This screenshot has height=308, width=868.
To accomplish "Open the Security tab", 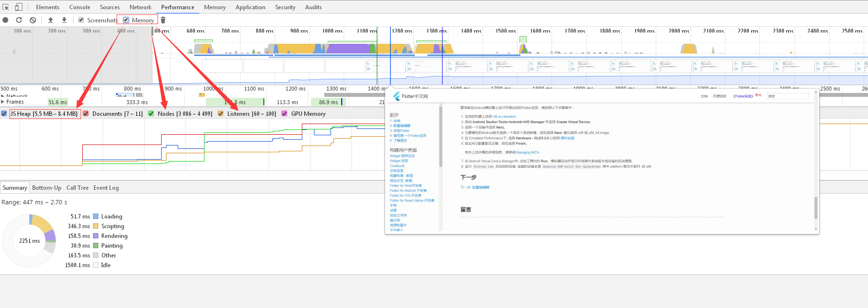I will point(285,7).
